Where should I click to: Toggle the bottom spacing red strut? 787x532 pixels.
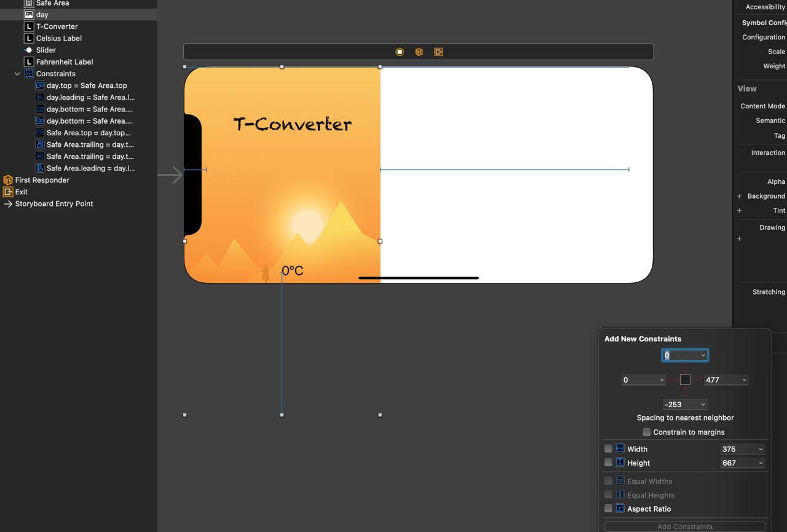pyautogui.click(x=685, y=392)
